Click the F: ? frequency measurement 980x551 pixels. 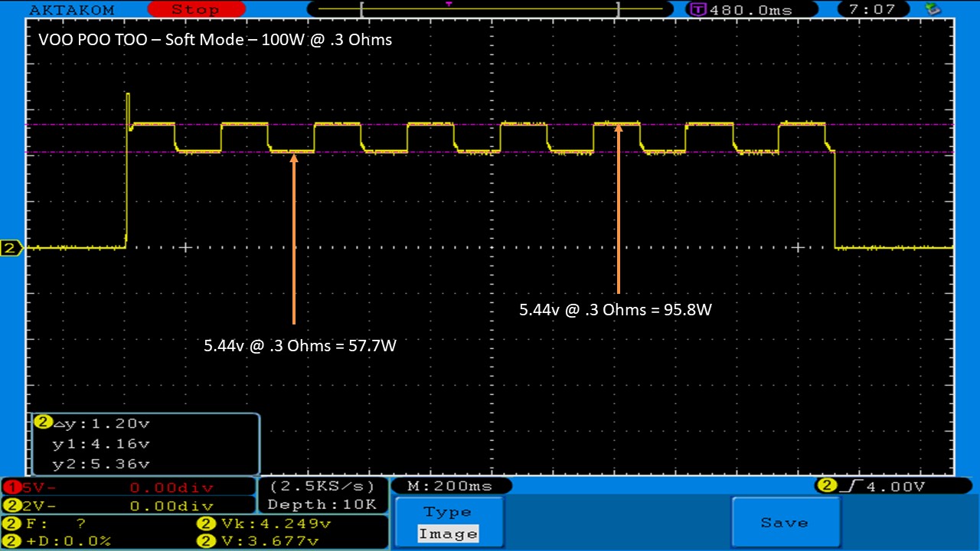46,524
